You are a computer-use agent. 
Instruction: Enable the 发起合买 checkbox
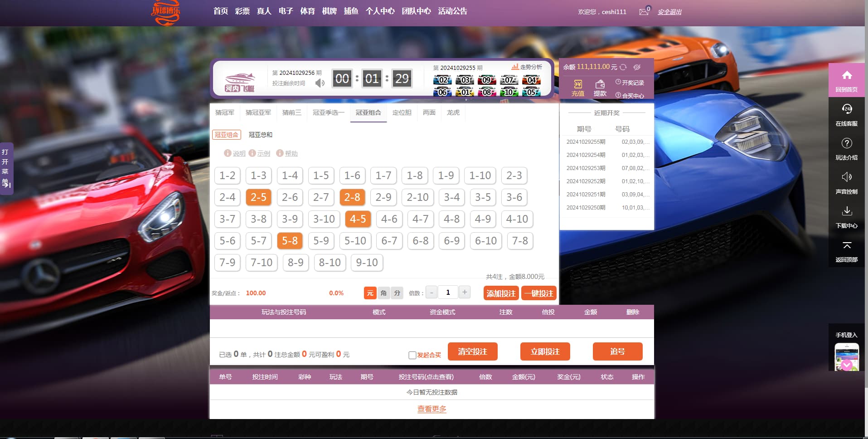pyautogui.click(x=412, y=355)
